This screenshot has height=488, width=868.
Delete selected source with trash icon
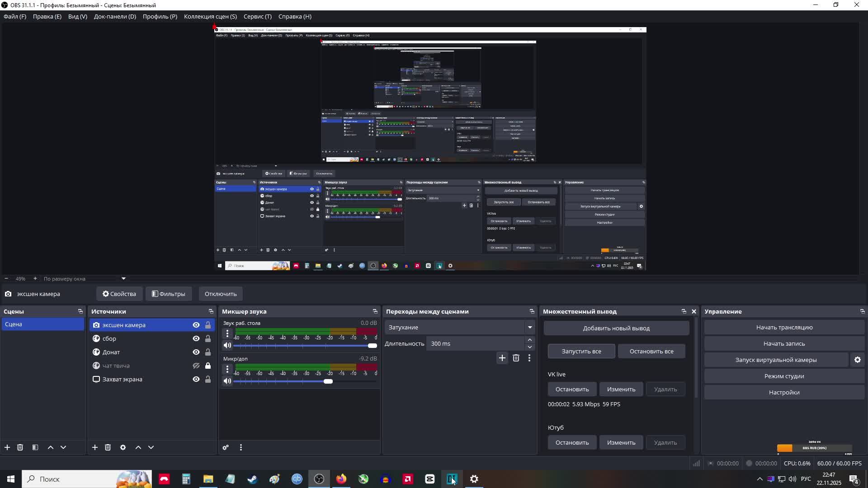(108, 447)
